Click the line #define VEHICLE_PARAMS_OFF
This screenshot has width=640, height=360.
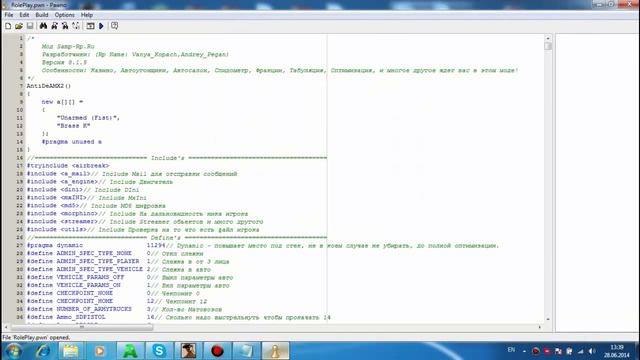pos(130,278)
